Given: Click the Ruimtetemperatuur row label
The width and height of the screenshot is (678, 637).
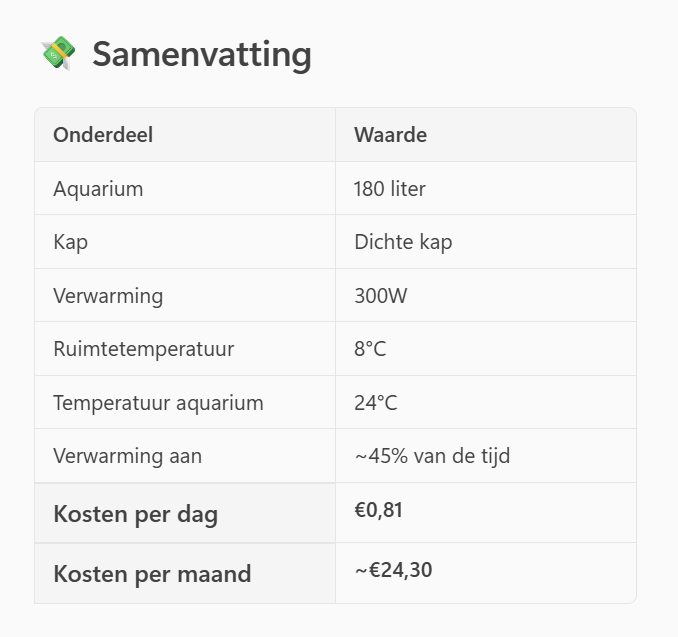Looking at the screenshot, I should [x=143, y=349].
